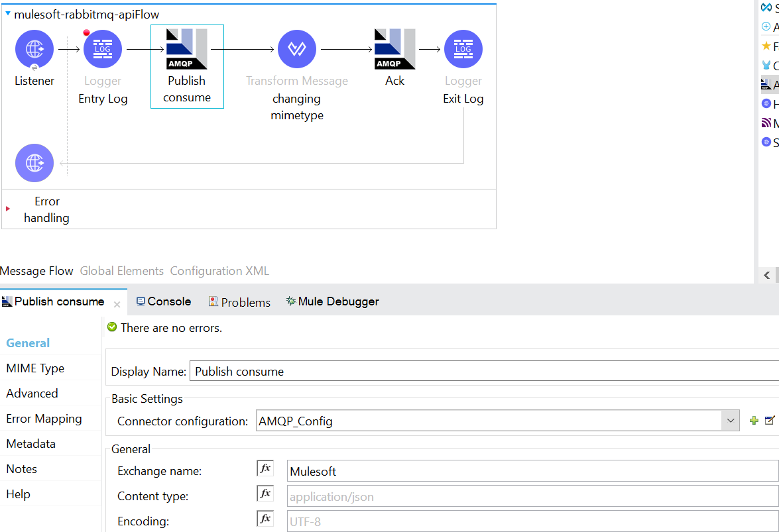Go to the Error Mapping section
The image size is (779, 532).
tap(44, 419)
